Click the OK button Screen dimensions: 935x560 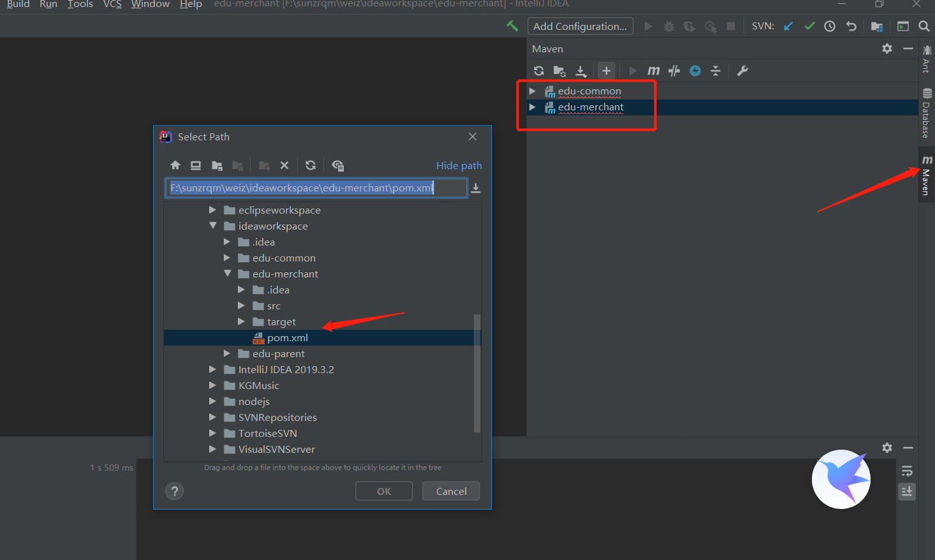(384, 491)
